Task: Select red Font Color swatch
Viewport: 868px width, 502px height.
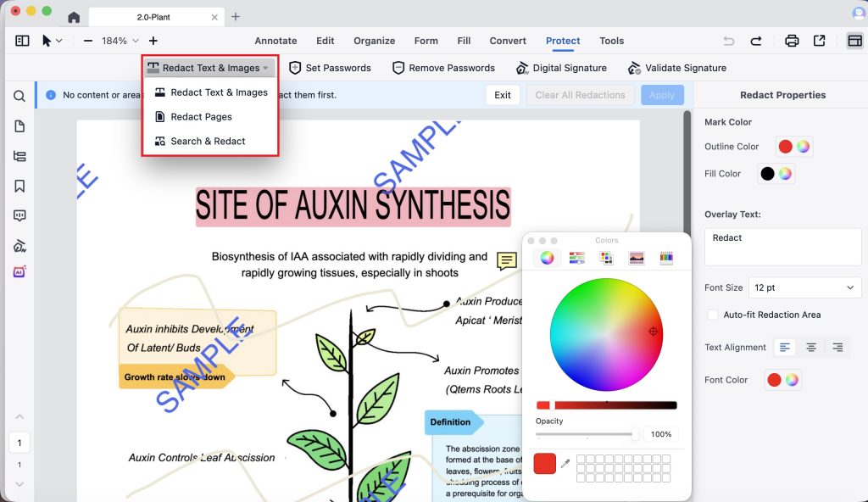Action: pyautogui.click(x=774, y=380)
